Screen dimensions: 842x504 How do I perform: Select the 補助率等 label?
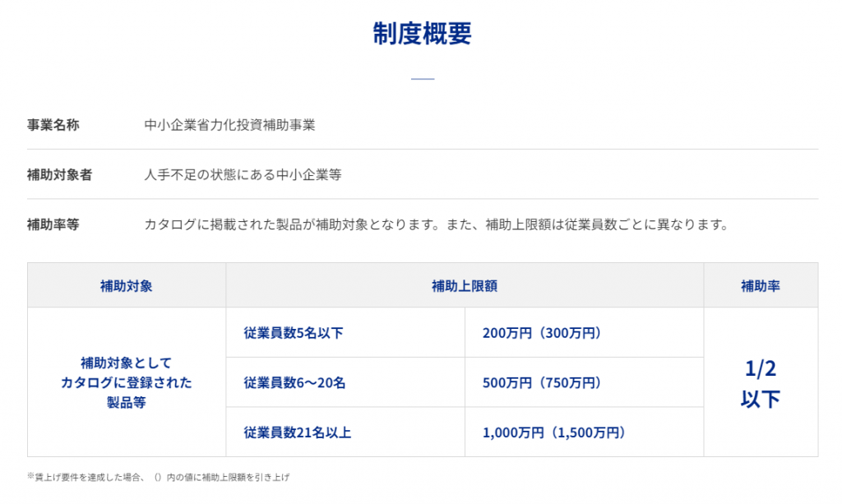coord(53,224)
